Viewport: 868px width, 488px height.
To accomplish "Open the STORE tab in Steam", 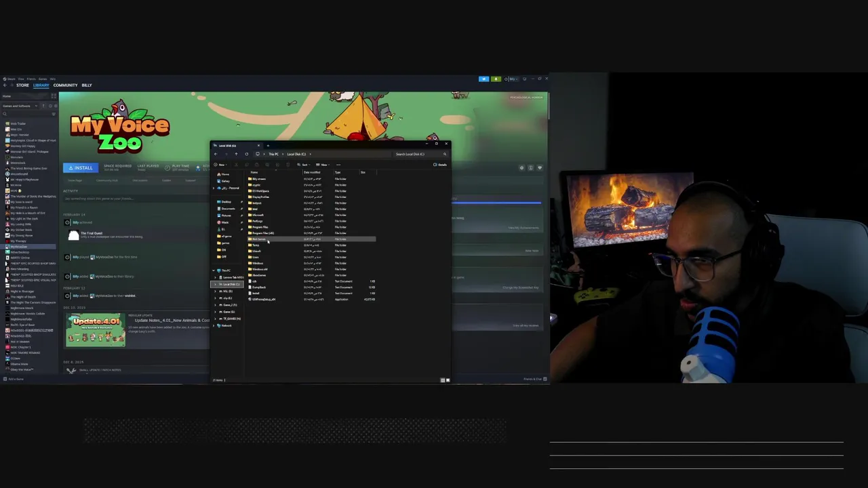I will (x=22, y=85).
